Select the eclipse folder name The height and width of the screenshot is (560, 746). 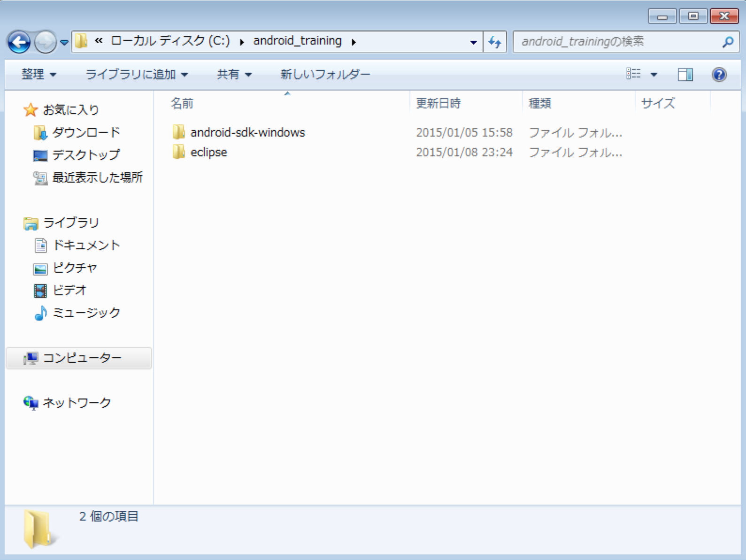click(x=209, y=153)
